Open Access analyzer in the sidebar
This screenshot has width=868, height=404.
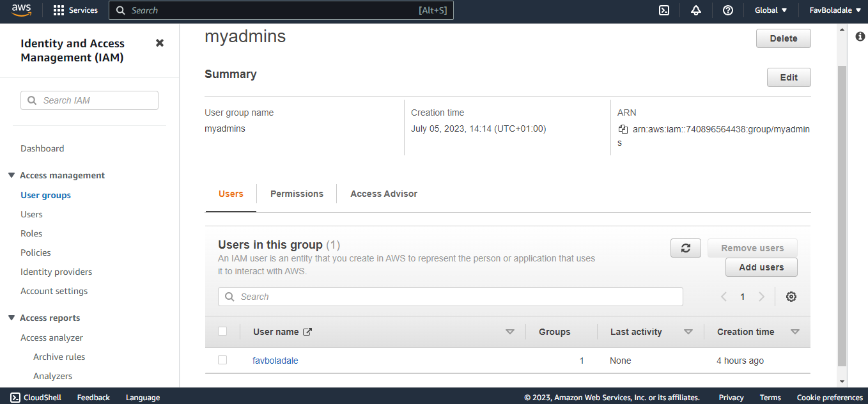tap(52, 338)
